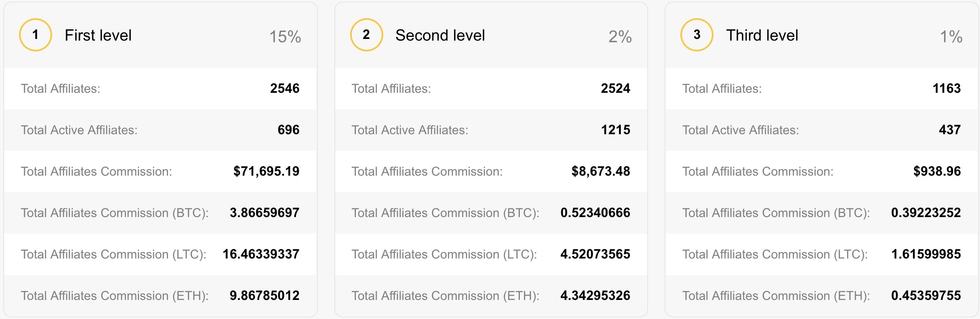Click third level ETH commission 0.45359755
Viewport: 980px width, 319px height.
click(926, 295)
